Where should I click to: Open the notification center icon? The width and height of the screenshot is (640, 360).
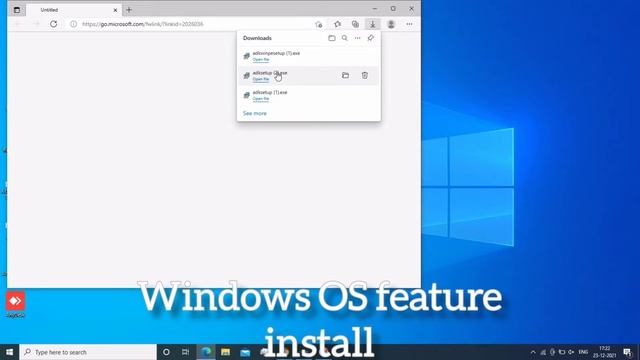point(628,352)
